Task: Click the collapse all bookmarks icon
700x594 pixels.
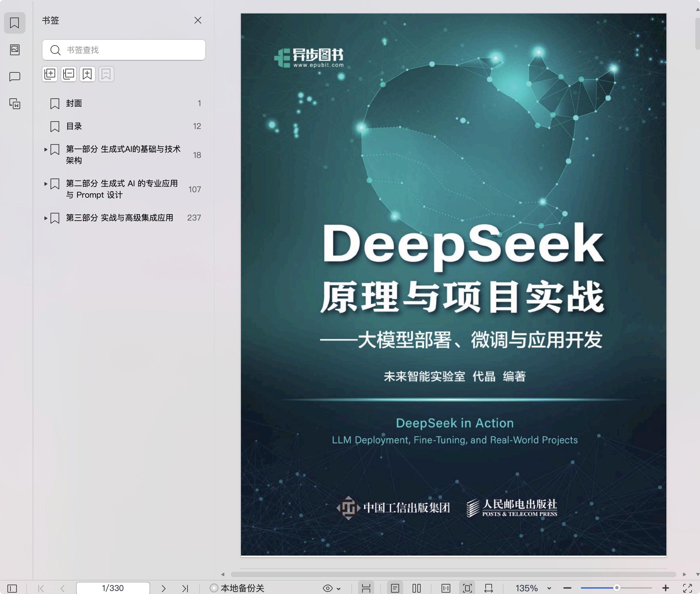Action: pos(69,74)
